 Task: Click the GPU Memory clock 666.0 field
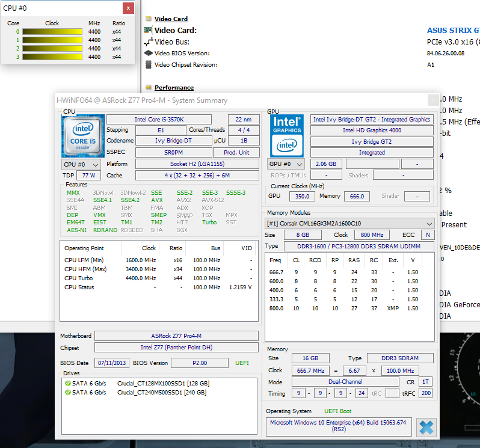coord(357,197)
